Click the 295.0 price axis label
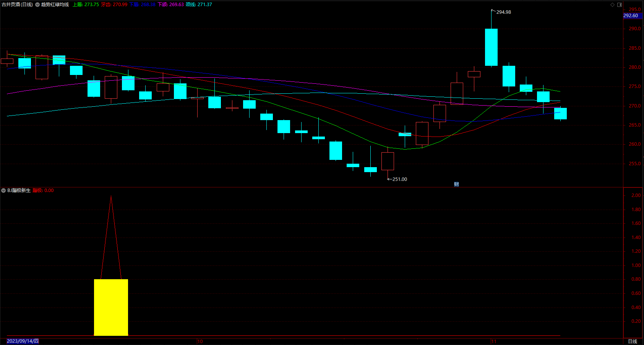This screenshot has width=644, height=345. coord(635,10)
